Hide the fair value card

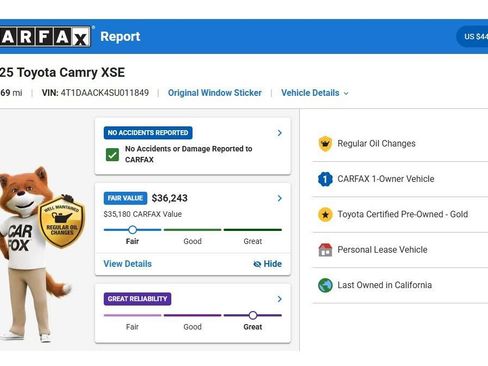[268, 264]
